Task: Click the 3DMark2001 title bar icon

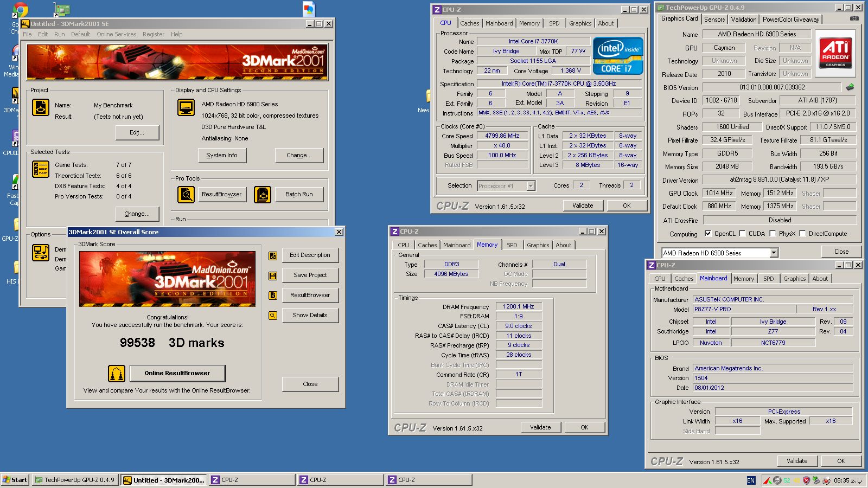Action: pyautogui.click(x=25, y=24)
